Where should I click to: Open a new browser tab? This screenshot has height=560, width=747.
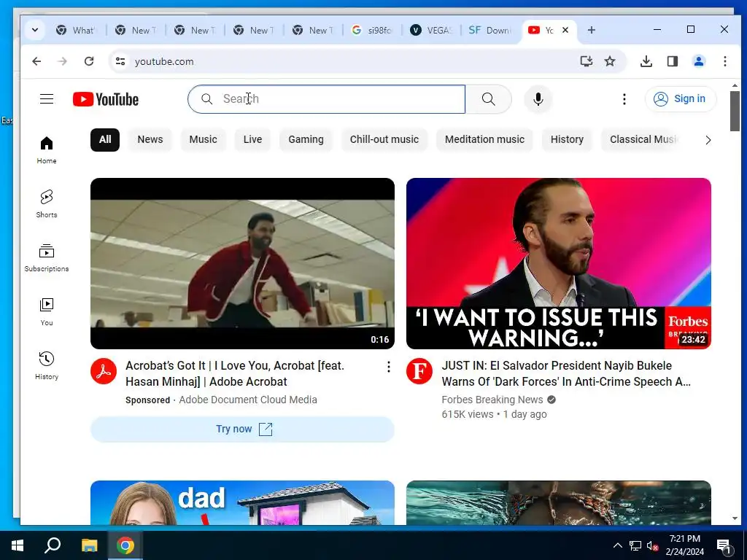[591, 30]
